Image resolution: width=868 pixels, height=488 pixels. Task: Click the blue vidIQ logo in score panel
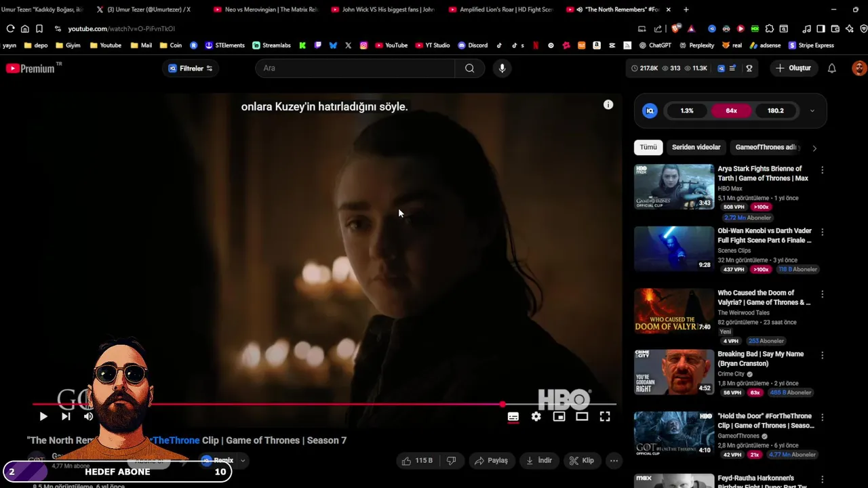click(650, 110)
